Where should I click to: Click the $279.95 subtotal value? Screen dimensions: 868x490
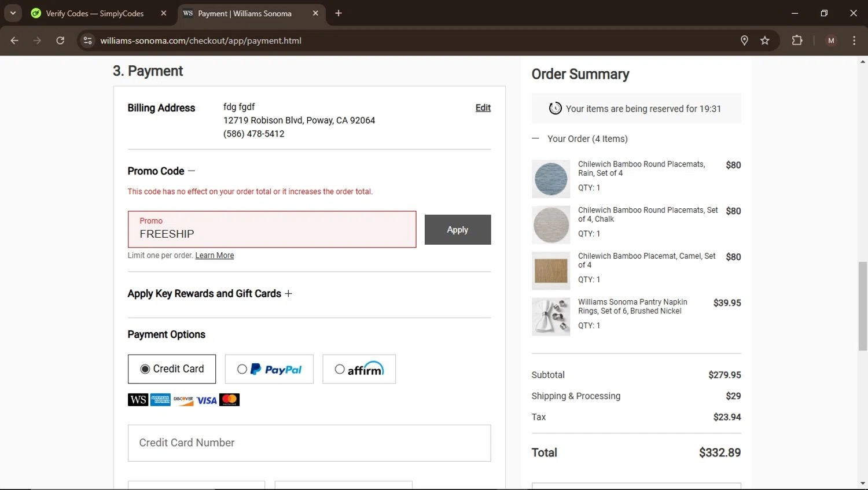coord(724,375)
